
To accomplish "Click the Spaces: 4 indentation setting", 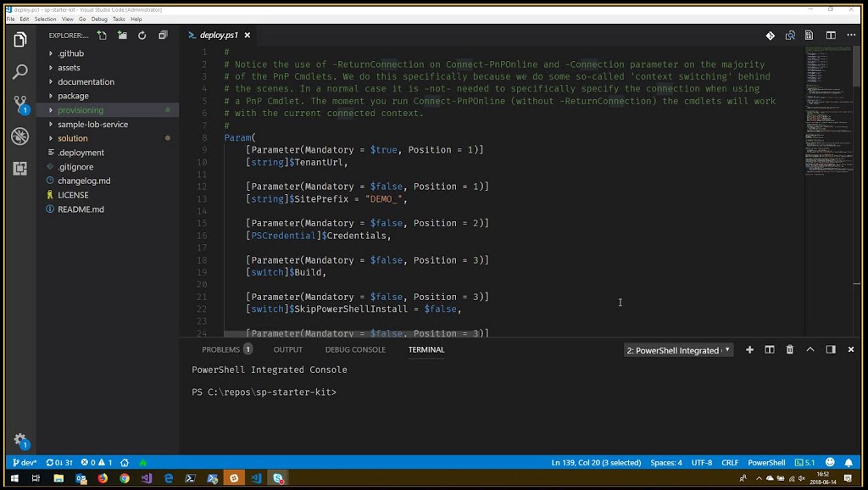I will pyautogui.click(x=666, y=463).
